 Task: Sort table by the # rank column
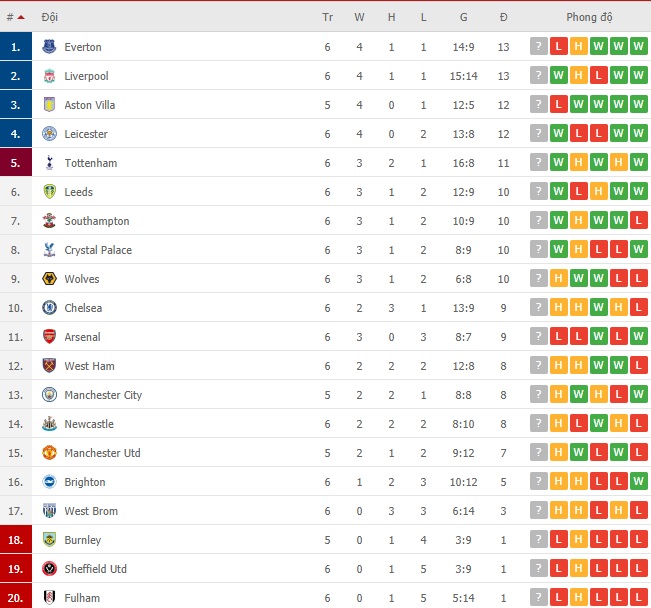pyautogui.click(x=15, y=17)
